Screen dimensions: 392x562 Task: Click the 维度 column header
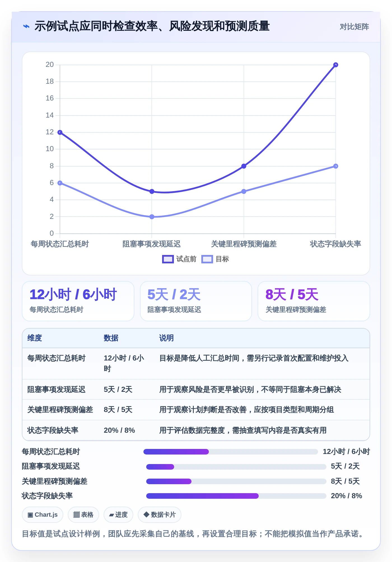[35, 338]
